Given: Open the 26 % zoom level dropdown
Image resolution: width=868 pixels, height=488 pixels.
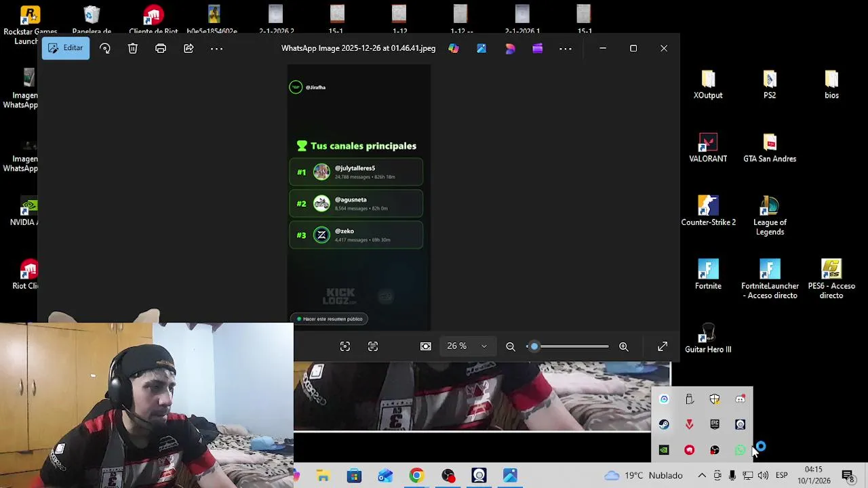Looking at the screenshot, I should click(467, 346).
